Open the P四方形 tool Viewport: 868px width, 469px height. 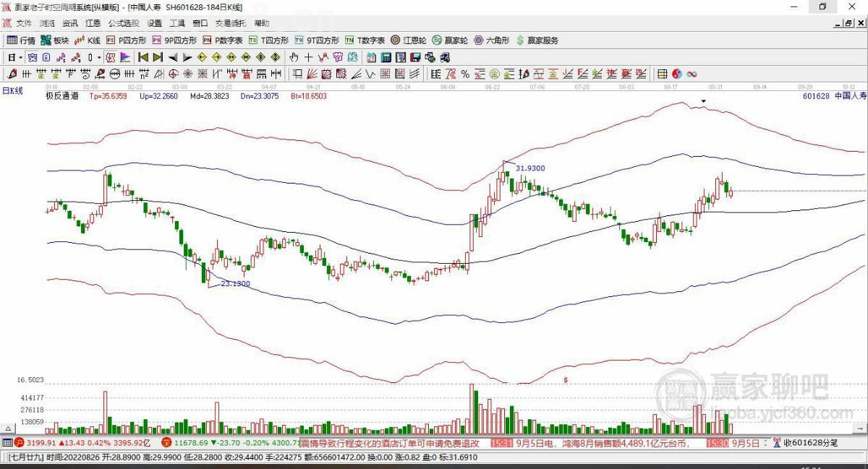coord(127,40)
